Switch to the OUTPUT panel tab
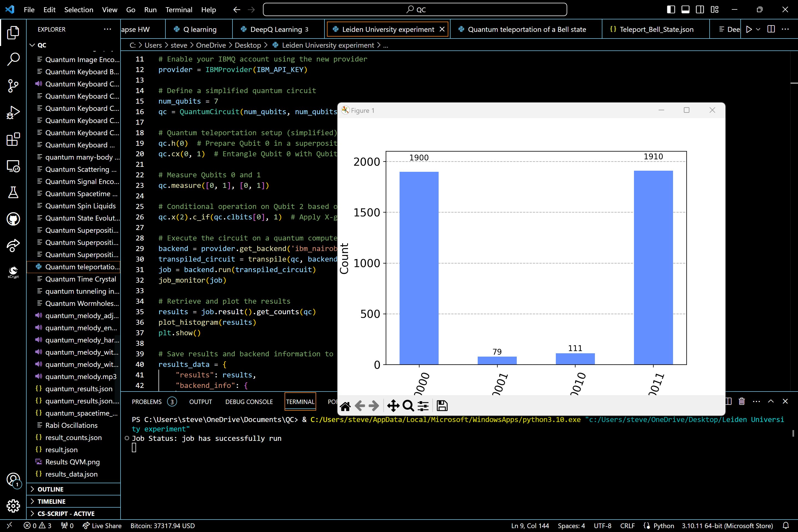 [201, 402]
